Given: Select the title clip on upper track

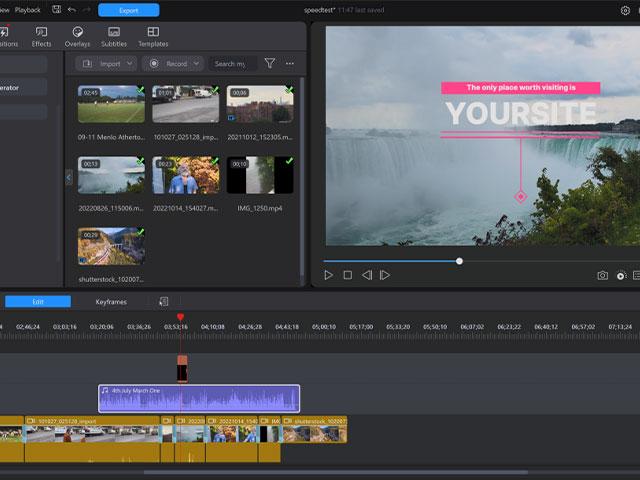Looking at the screenshot, I should point(182,369).
